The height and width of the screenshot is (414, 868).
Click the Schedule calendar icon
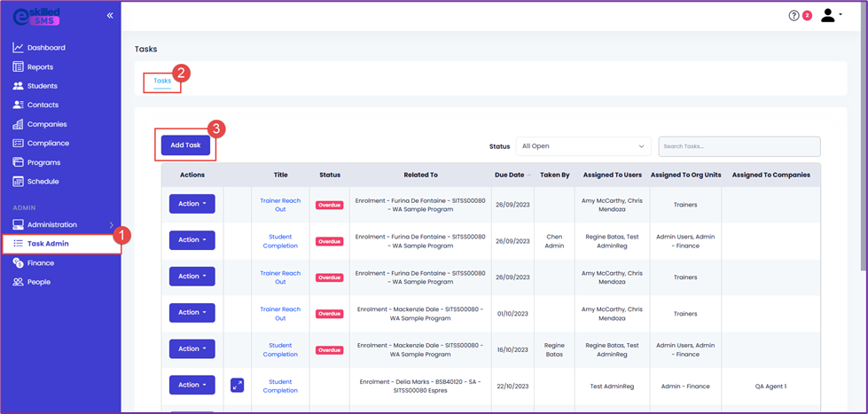click(18, 181)
